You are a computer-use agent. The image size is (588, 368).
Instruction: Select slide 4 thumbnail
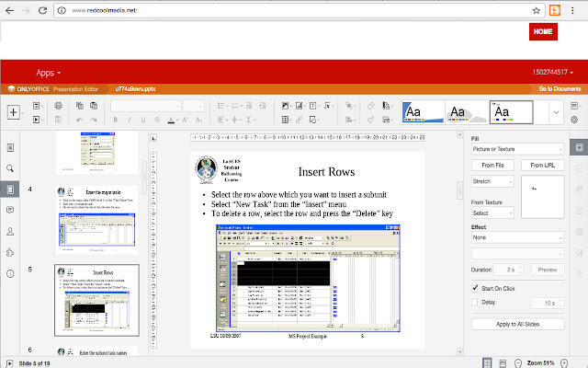(x=96, y=219)
